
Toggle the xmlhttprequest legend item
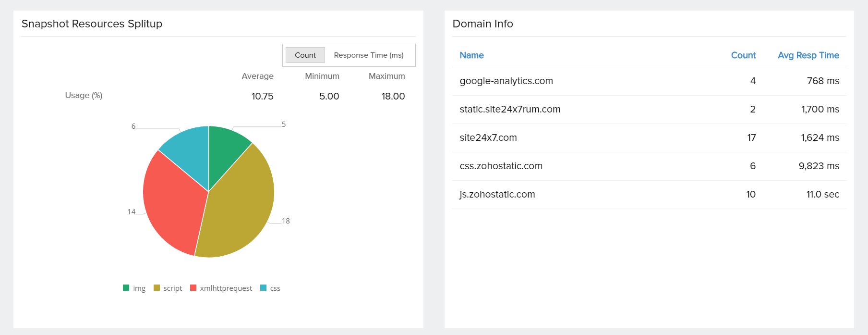221,288
